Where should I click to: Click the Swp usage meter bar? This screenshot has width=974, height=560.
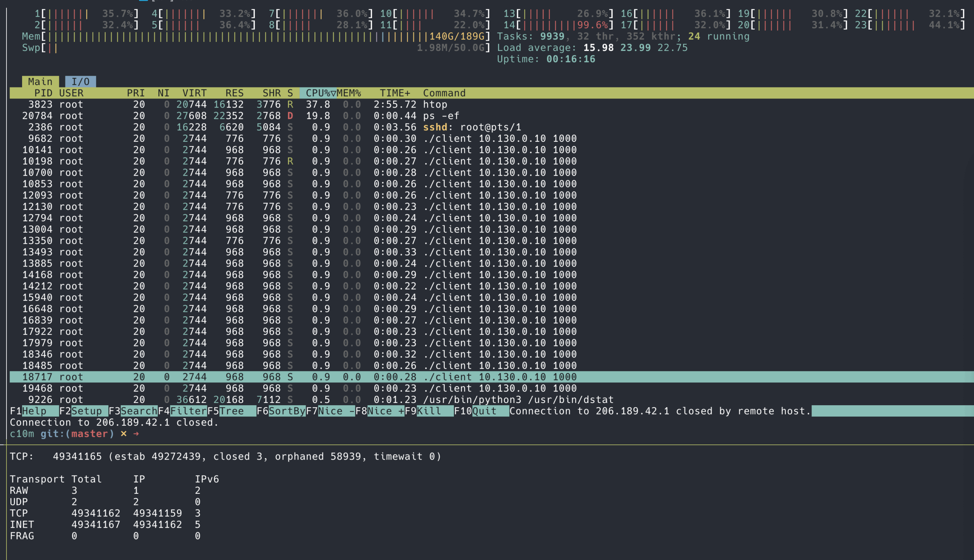(x=256, y=48)
